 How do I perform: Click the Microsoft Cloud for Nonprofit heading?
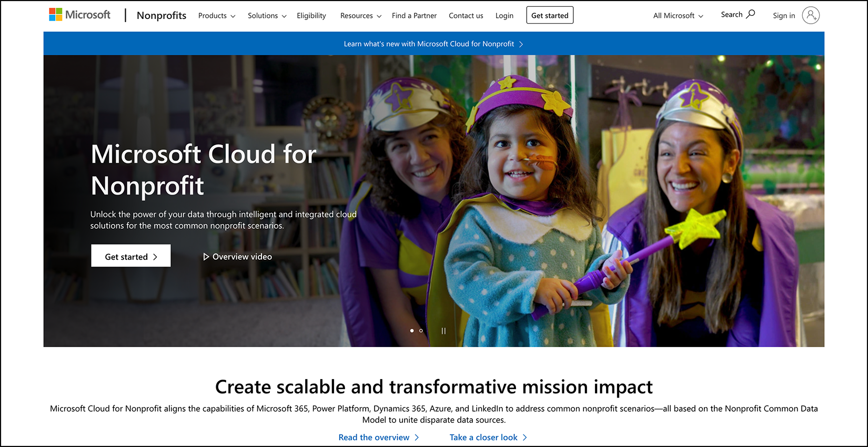point(204,170)
